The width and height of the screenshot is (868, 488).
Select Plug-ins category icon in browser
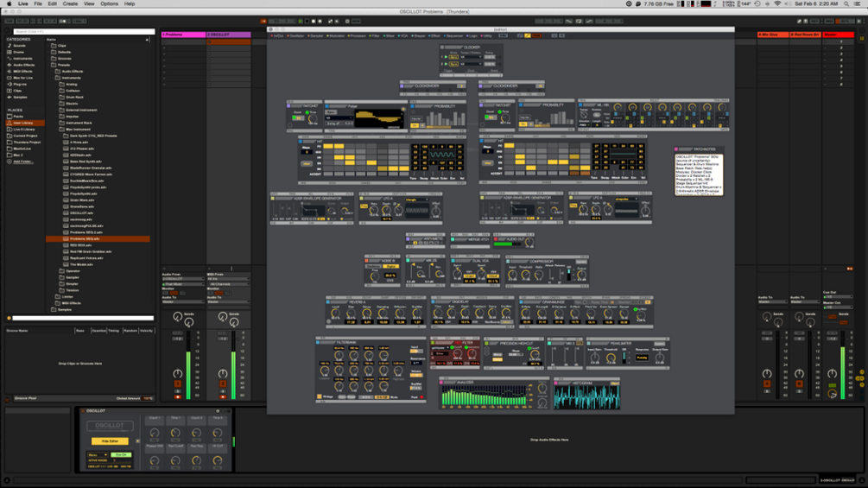tap(10, 84)
